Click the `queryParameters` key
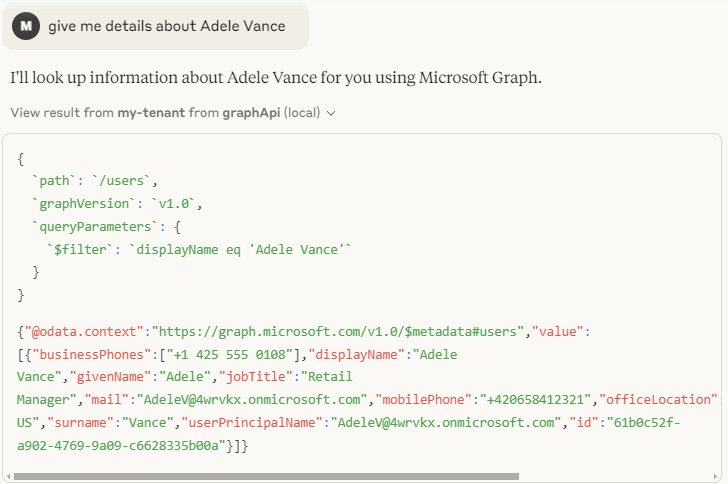Screen dimensions: 728x484 [x=90, y=226]
